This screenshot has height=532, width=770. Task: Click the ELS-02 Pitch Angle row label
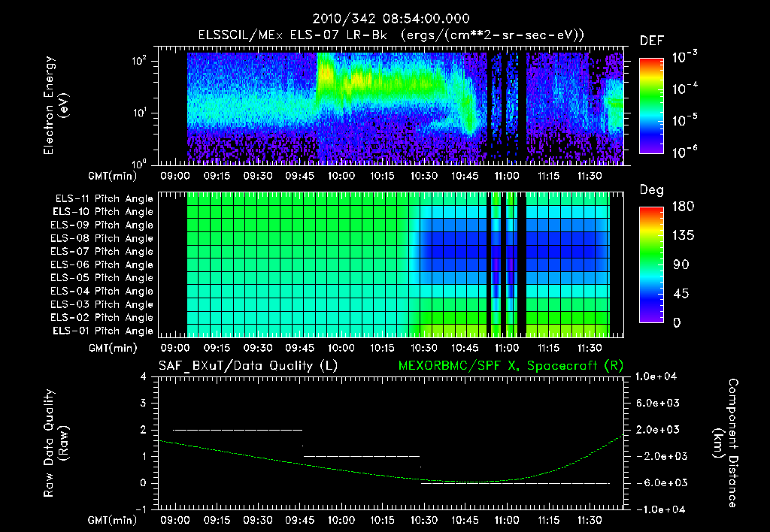coord(102,318)
